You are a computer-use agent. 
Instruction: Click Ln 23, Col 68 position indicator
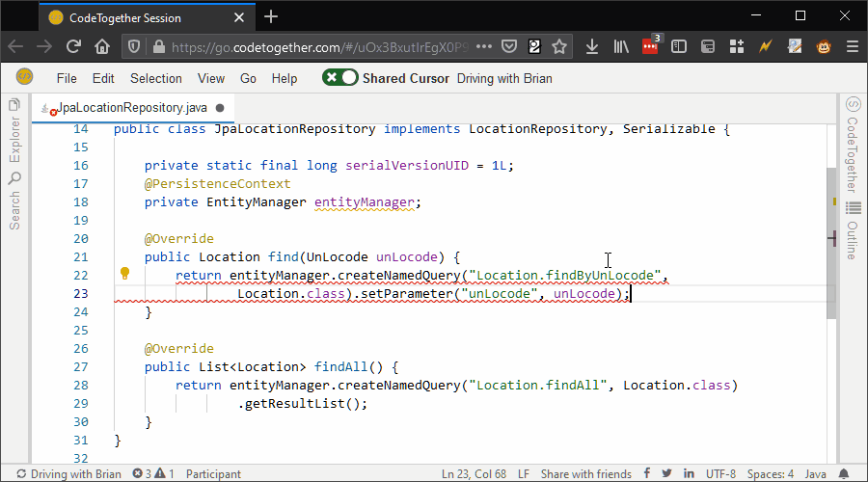tap(474, 473)
